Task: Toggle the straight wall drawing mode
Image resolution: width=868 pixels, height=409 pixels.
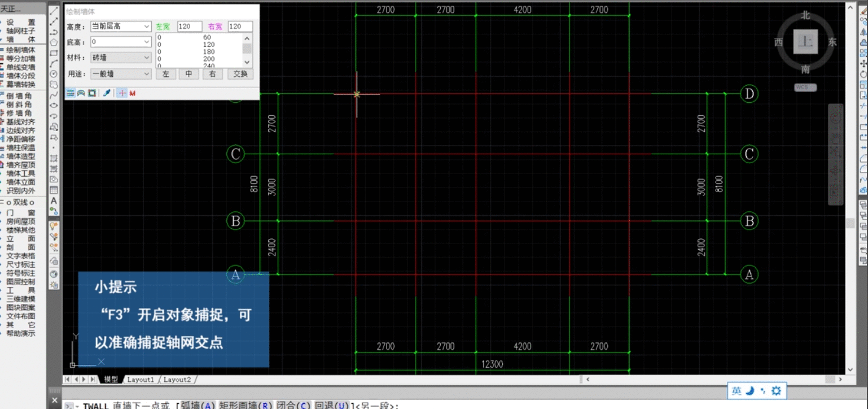Action: coord(71,93)
